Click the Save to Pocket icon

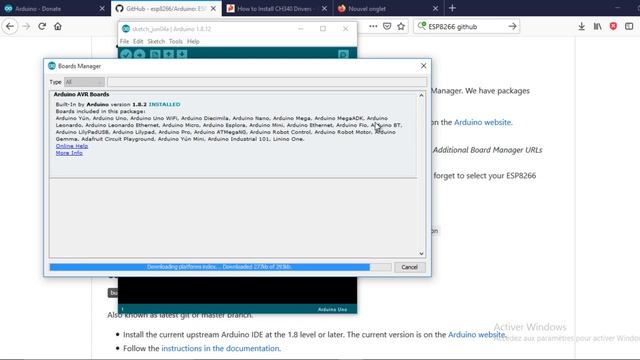(x=387, y=27)
